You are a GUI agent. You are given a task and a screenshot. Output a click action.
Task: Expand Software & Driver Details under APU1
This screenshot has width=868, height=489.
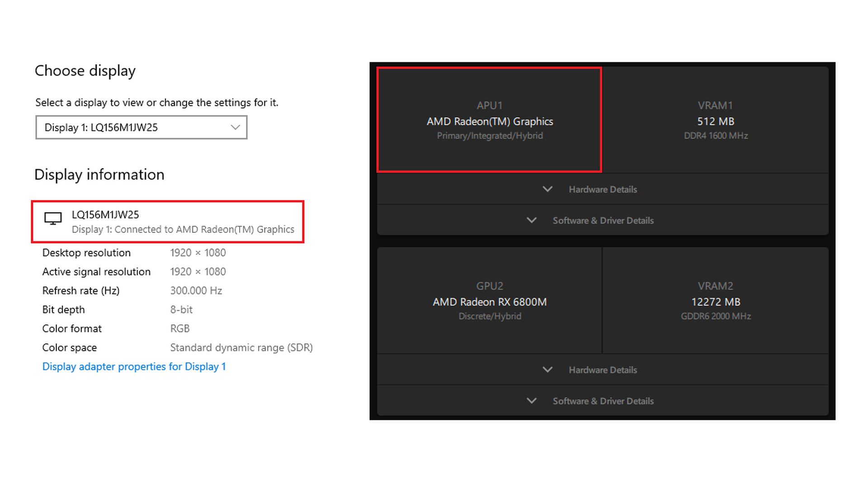[603, 221]
